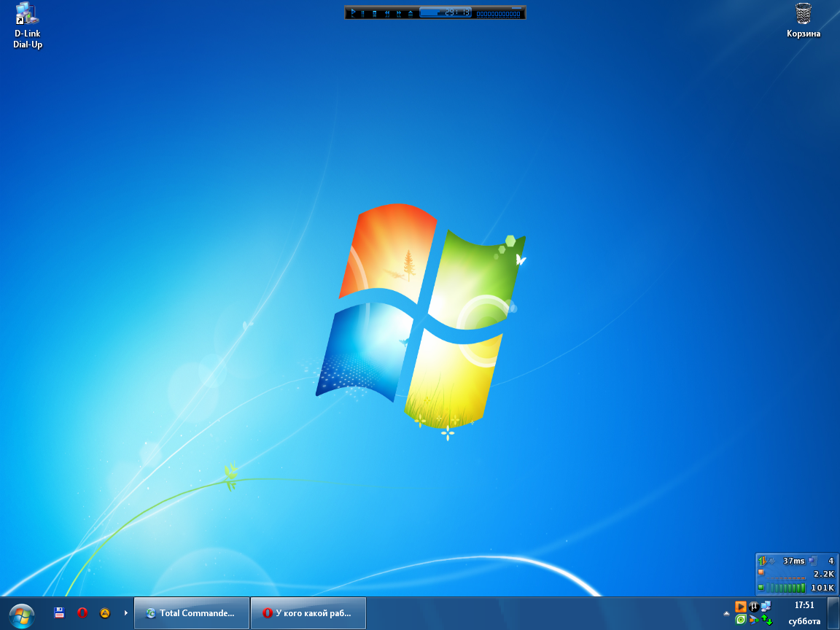Click the green traffic arrows tray icon
This screenshot has height=630, width=840.
(x=767, y=620)
